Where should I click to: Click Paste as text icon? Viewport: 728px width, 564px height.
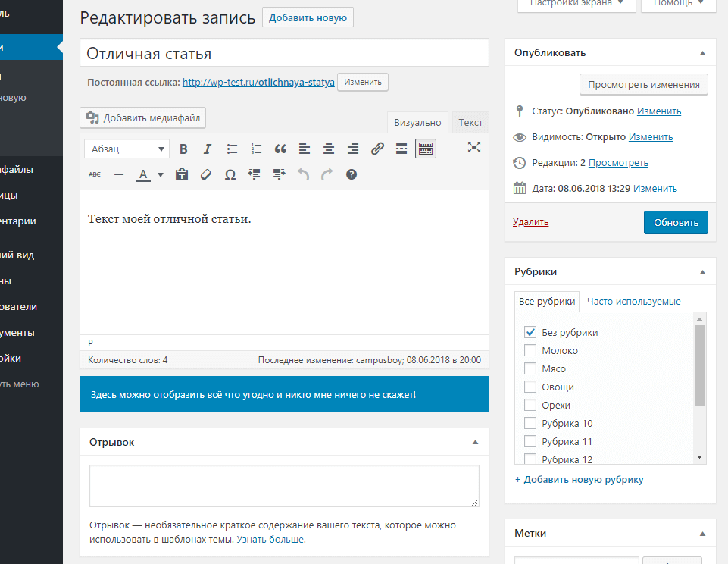point(182,174)
